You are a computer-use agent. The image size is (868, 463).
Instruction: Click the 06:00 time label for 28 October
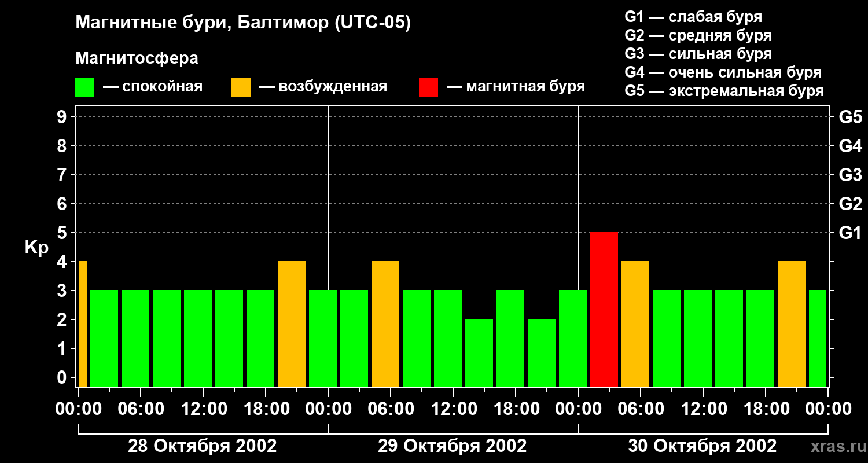coord(141,409)
